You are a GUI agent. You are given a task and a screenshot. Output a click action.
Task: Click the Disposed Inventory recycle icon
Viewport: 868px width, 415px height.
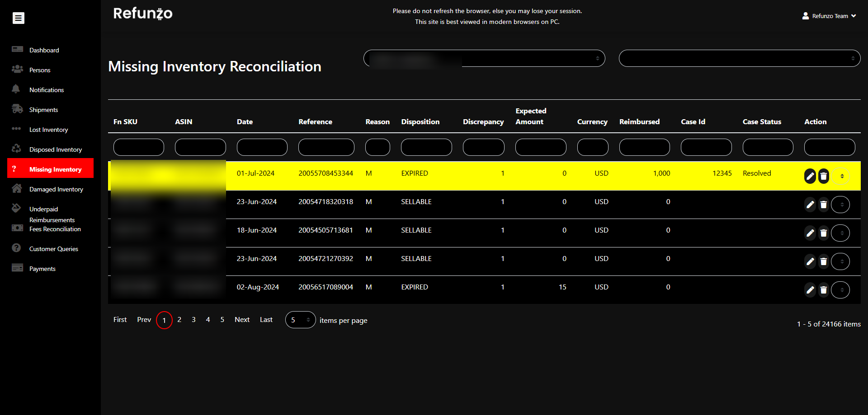[16, 149]
